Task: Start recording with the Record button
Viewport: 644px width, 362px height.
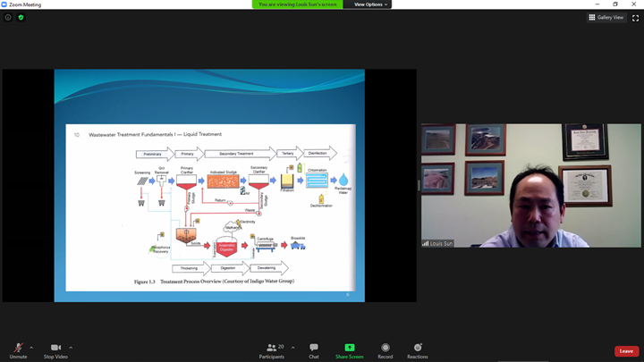Action: 386,351
